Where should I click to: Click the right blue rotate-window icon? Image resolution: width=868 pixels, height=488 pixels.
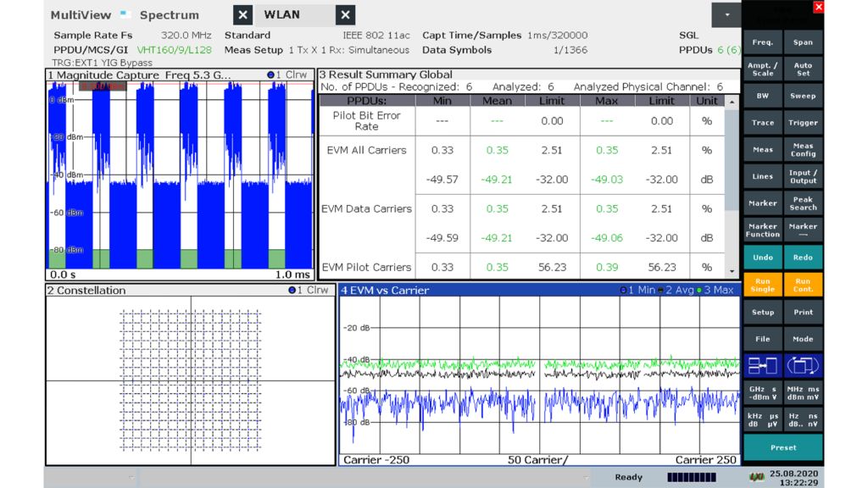pos(802,366)
